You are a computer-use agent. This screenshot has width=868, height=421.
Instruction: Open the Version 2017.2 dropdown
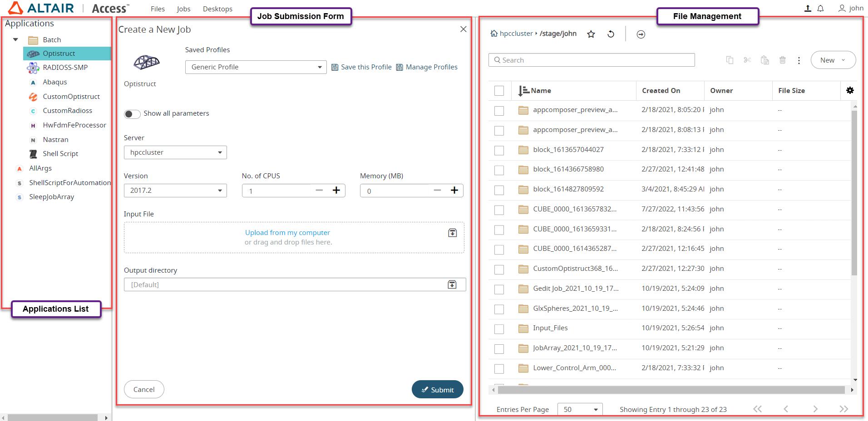point(175,191)
